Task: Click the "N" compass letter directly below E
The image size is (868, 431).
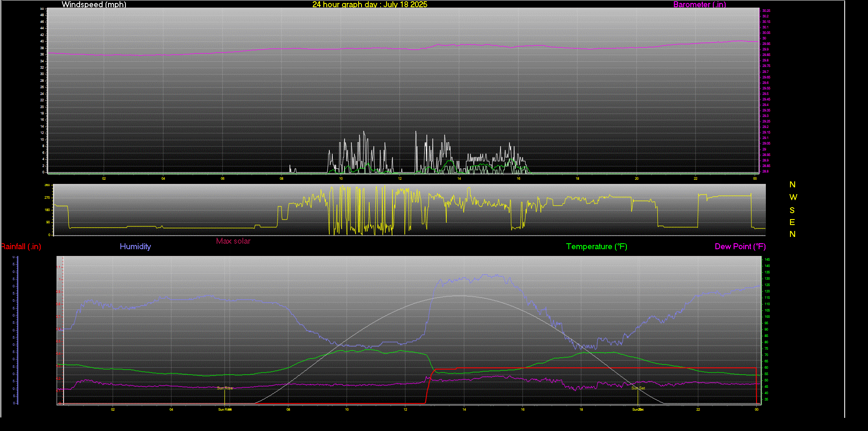Action: pyautogui.click(x=793, y=234)
